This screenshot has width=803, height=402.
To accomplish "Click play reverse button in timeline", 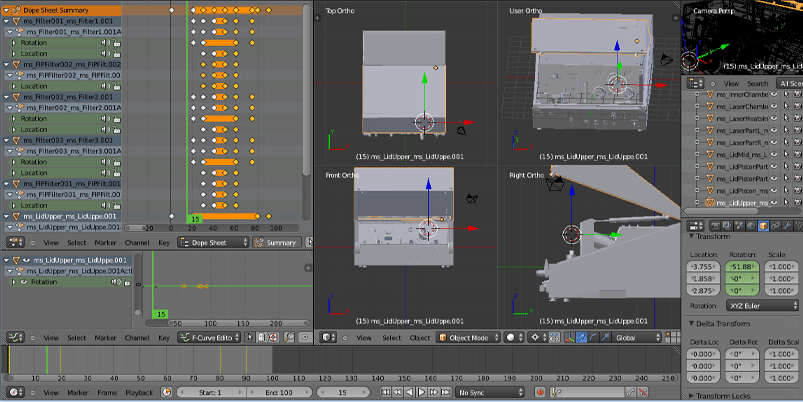I will (x=409, y=392).
